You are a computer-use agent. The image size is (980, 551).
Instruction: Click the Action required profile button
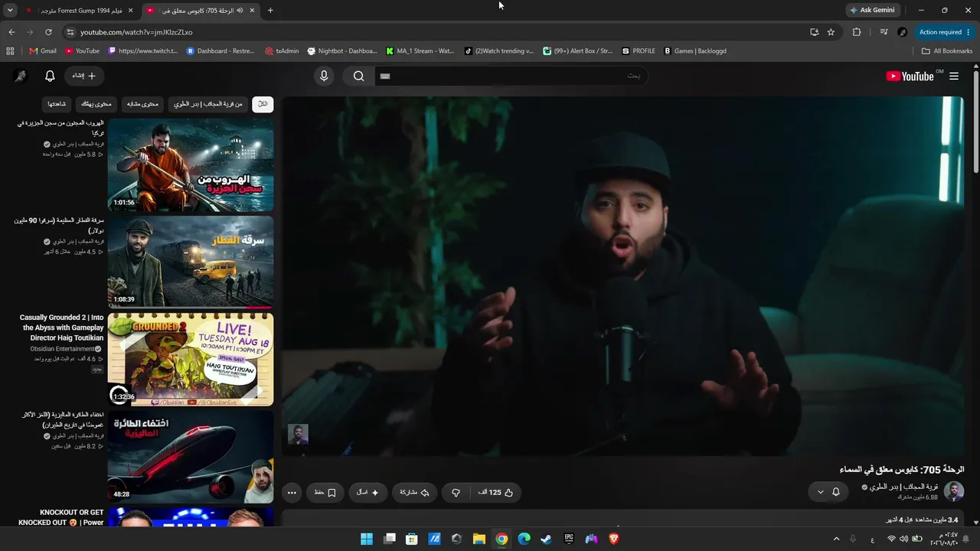[944, 32]
